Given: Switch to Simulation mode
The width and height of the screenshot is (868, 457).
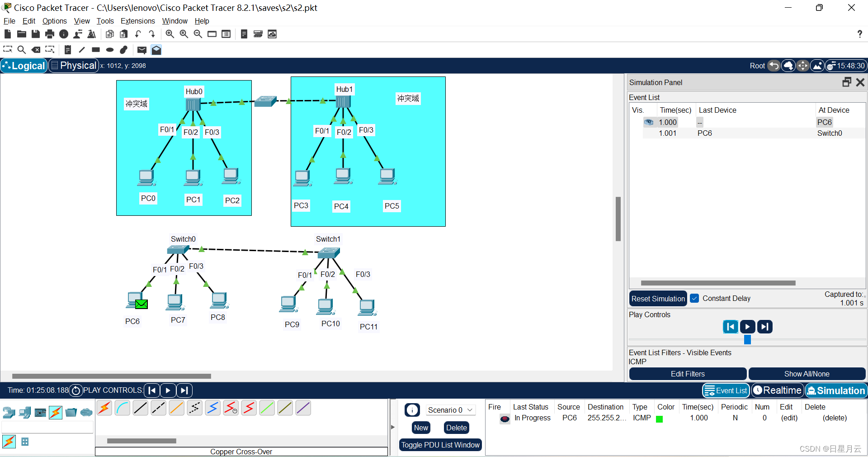Looking at the screenshot, I should pyautogui.click(x=836, y=390).
